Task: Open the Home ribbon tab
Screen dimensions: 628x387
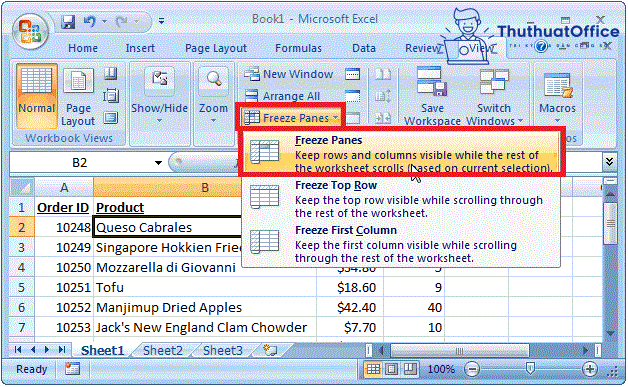Action: (83, 48)
